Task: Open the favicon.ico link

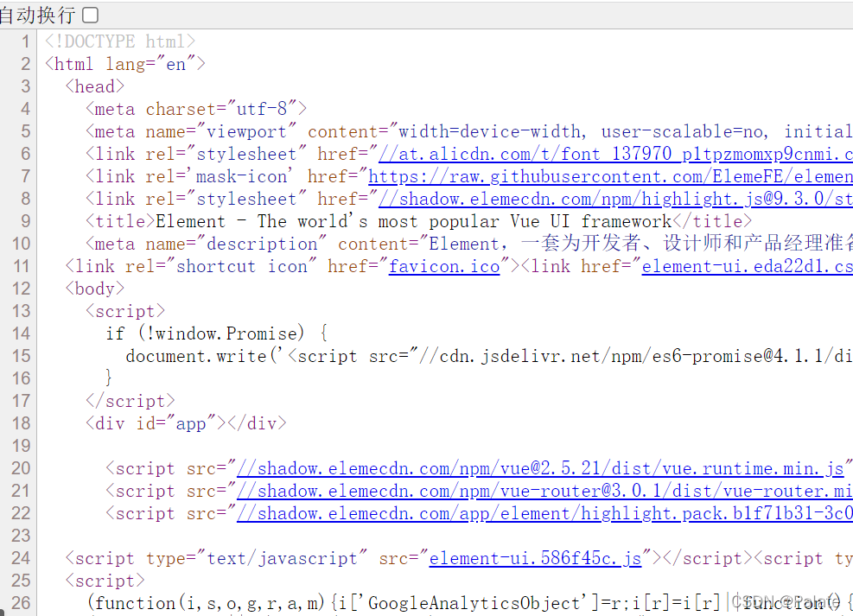Action: pos(444,266)
